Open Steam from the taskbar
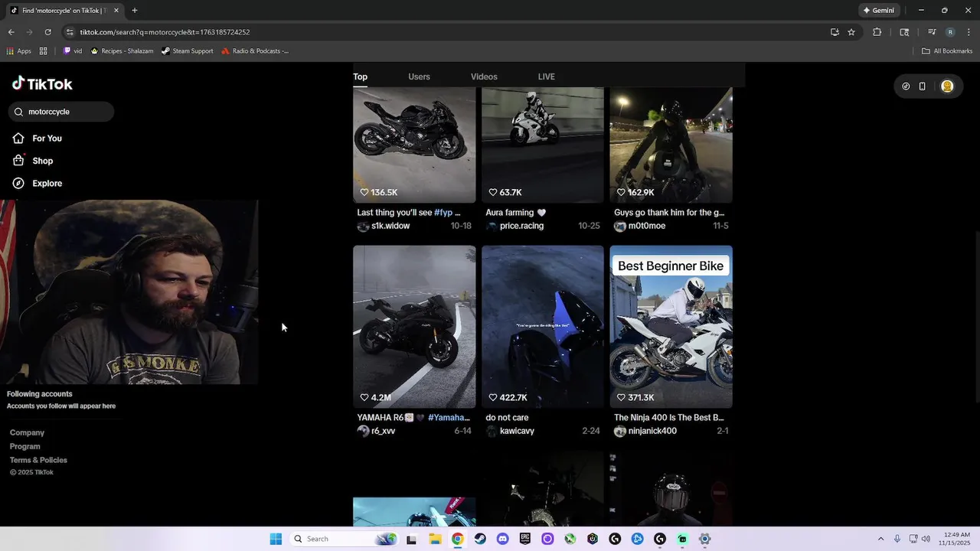The width and height of the screenshot is (980, 551). tap(479, 539)
